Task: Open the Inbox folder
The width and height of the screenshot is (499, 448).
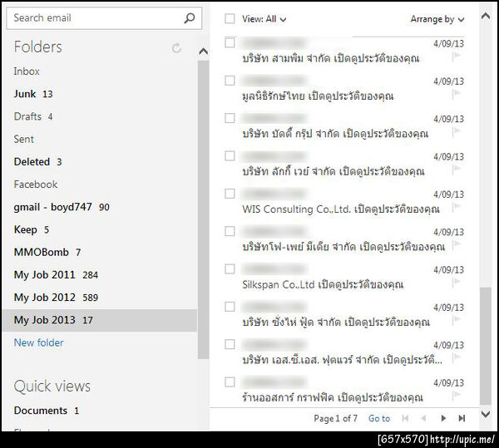Action: point(27,71)
